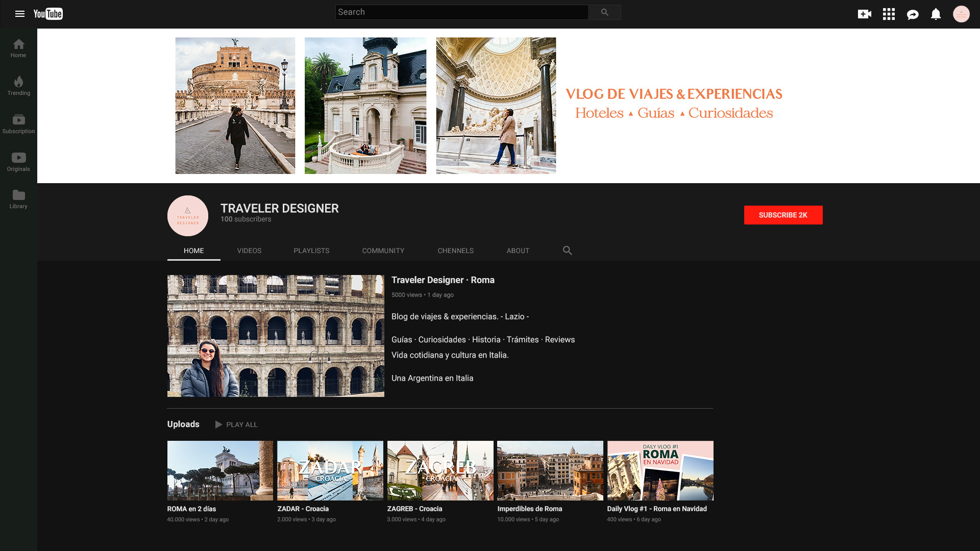Play all uploads
Screen dimensions: 980x551
pos(236,424)
